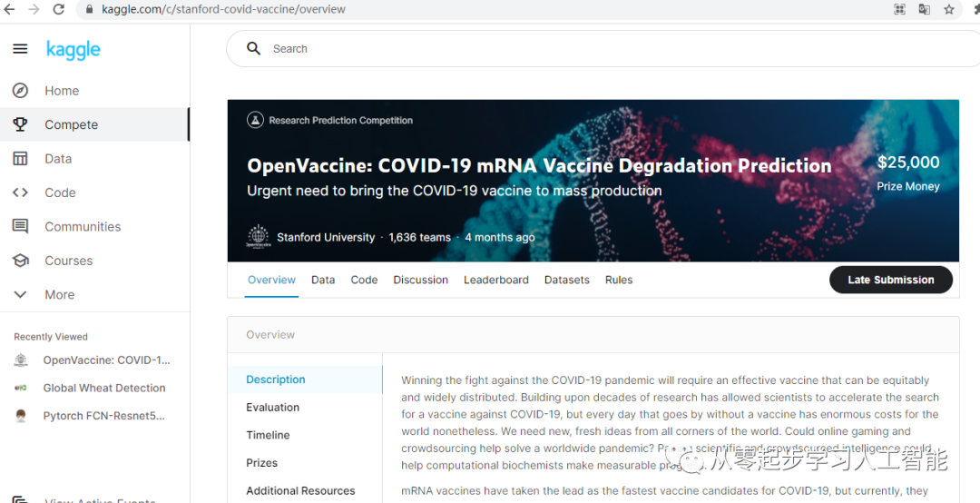Click the Code brackets icon

[20, 192]
